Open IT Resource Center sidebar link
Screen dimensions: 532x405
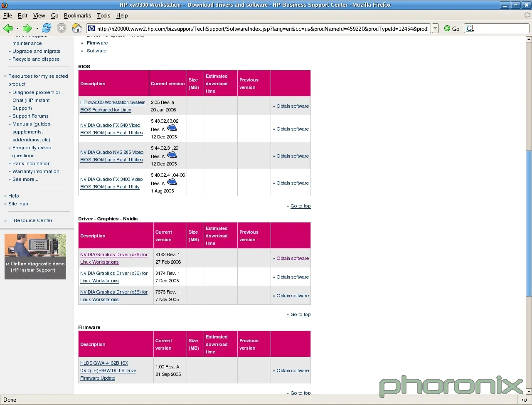click(30, 220)
